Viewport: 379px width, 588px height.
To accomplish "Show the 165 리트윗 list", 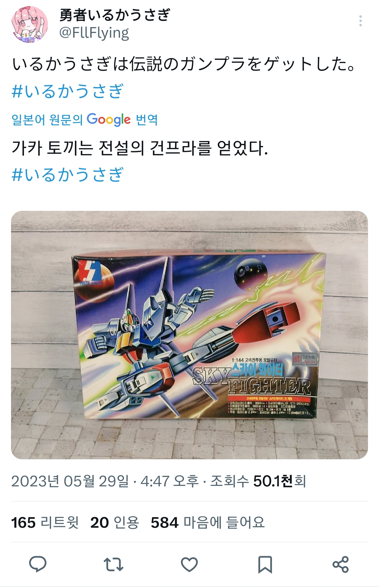I will [x=45, y=522].
